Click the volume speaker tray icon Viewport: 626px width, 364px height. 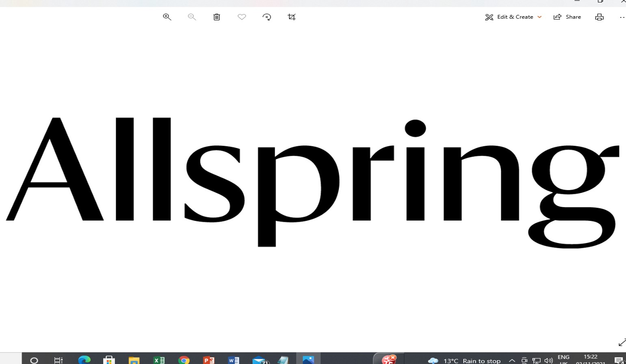click(x=548, y=360)
